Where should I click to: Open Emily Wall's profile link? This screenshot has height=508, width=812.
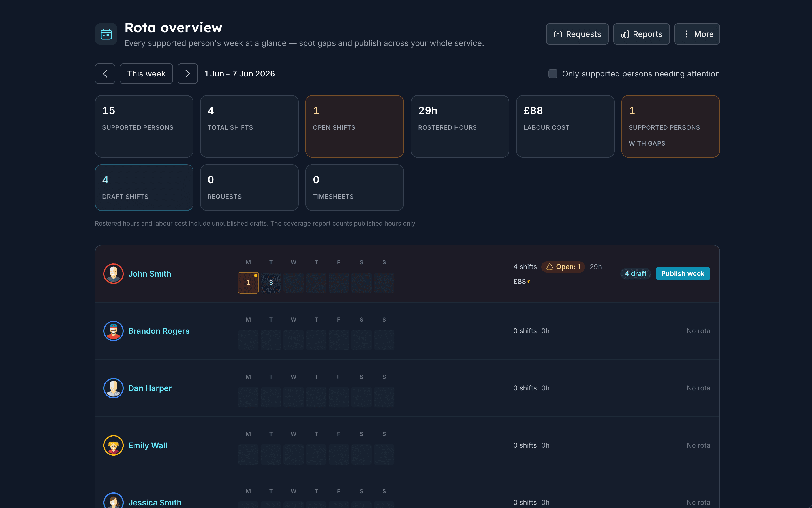click(x=148, y=445)
